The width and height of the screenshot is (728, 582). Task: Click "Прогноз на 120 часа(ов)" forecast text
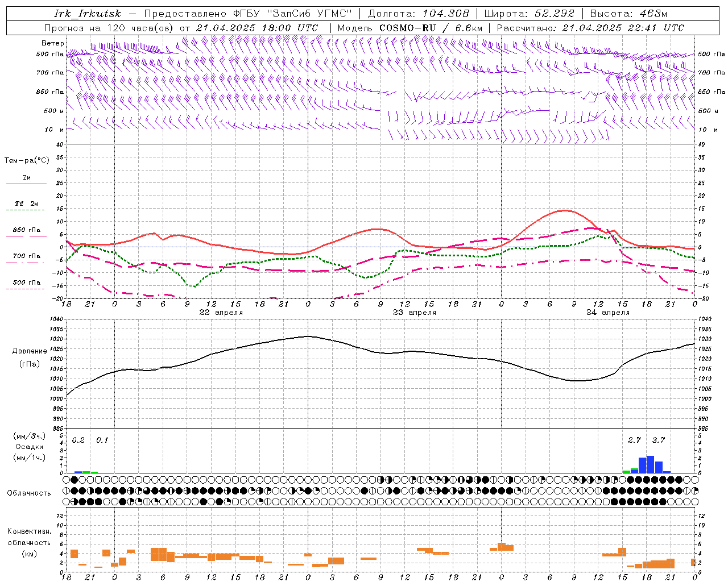(110, 28)
